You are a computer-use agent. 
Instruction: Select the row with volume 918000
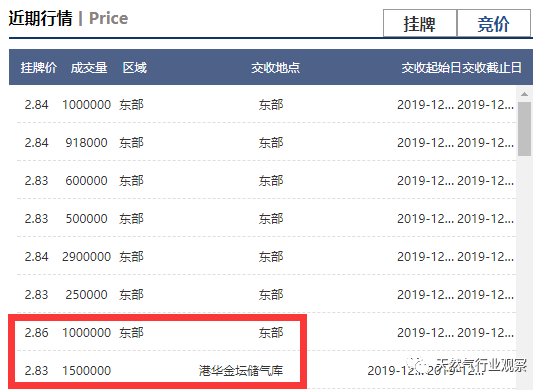pyautogui.click(x=266, y=142)
